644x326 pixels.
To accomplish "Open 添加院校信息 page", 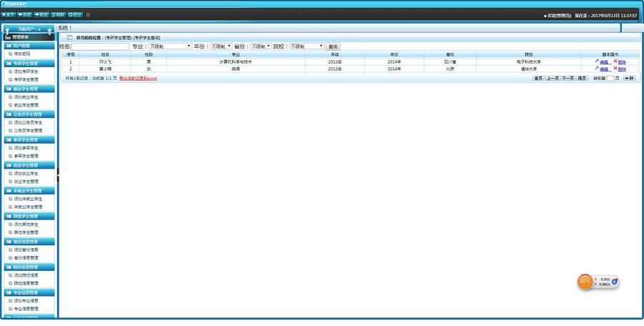I will coord(26,275).
